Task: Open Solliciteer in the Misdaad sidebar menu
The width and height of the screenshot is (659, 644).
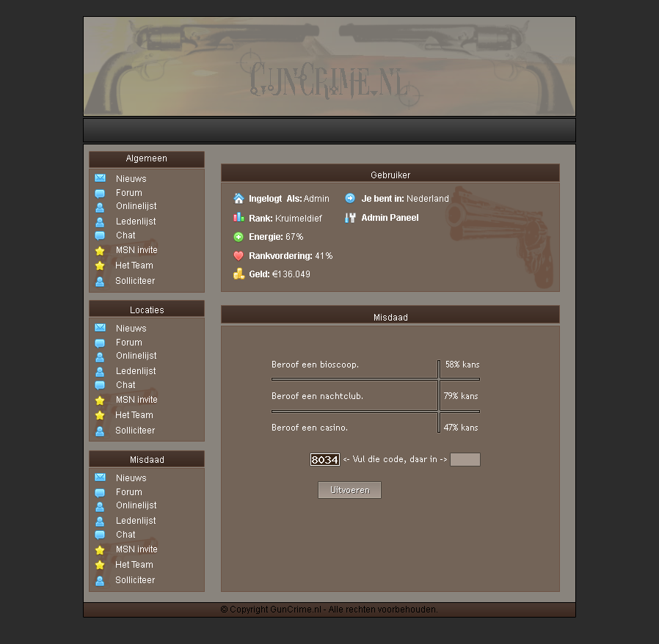Action: 135,579
